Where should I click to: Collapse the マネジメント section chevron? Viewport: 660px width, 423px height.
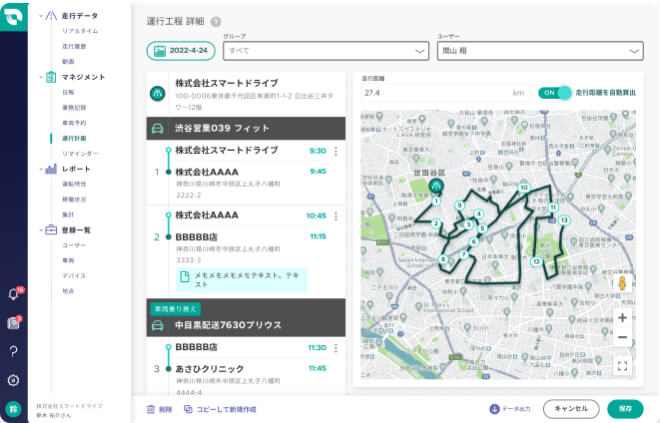point(41,77)
